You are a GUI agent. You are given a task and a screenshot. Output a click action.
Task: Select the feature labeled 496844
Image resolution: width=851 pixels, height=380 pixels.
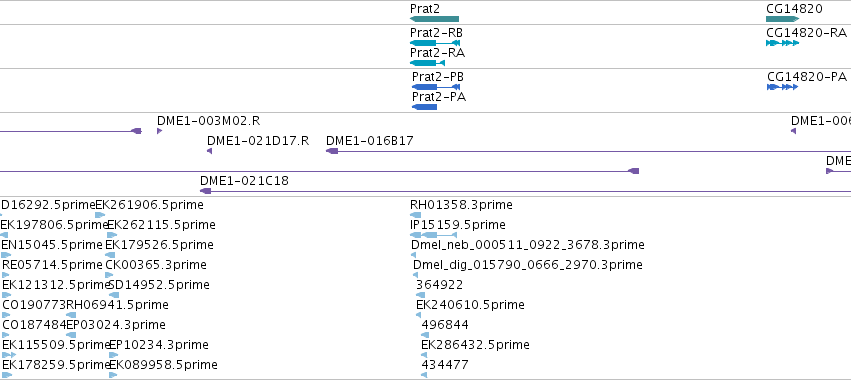tap(424, 335)
